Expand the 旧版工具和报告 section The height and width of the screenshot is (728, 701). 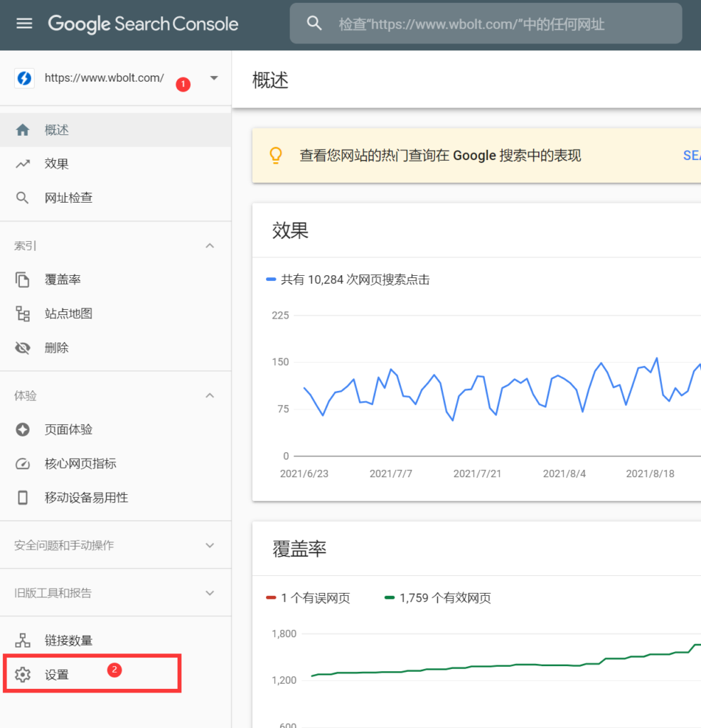210,593
